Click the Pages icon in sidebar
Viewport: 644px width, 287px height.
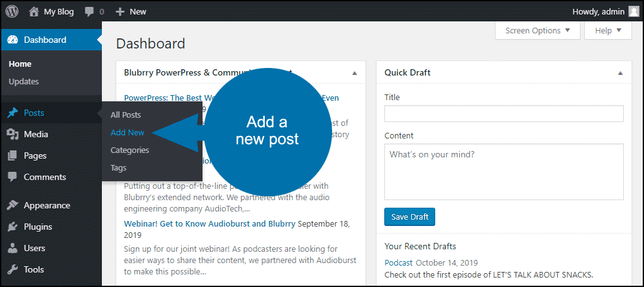click(13, 155)
